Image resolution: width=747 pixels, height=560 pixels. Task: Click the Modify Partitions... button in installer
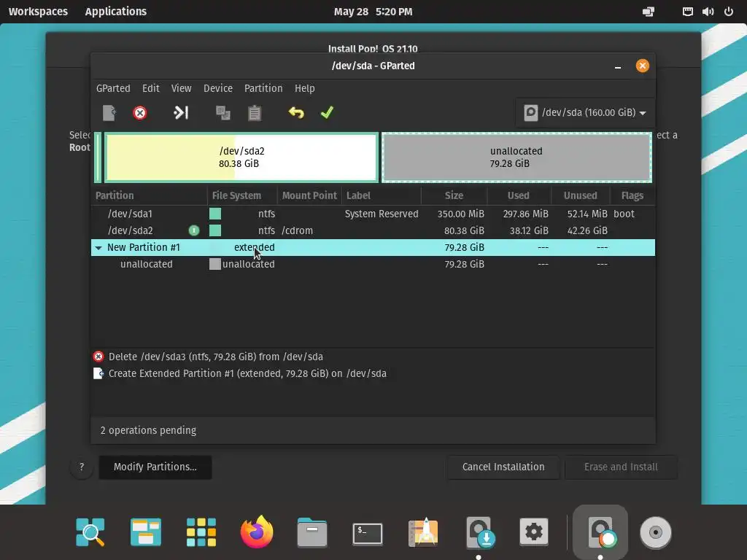tap(155, 467)
